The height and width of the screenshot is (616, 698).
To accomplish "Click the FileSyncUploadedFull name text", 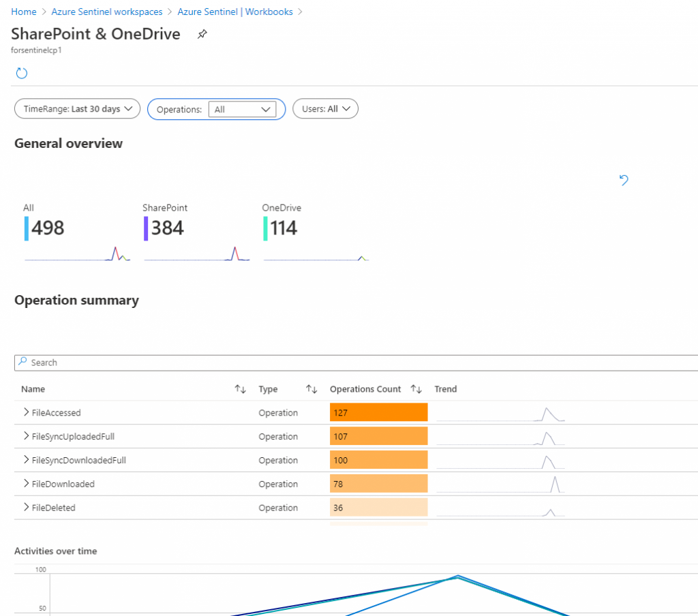I will (x=73, y=437).
